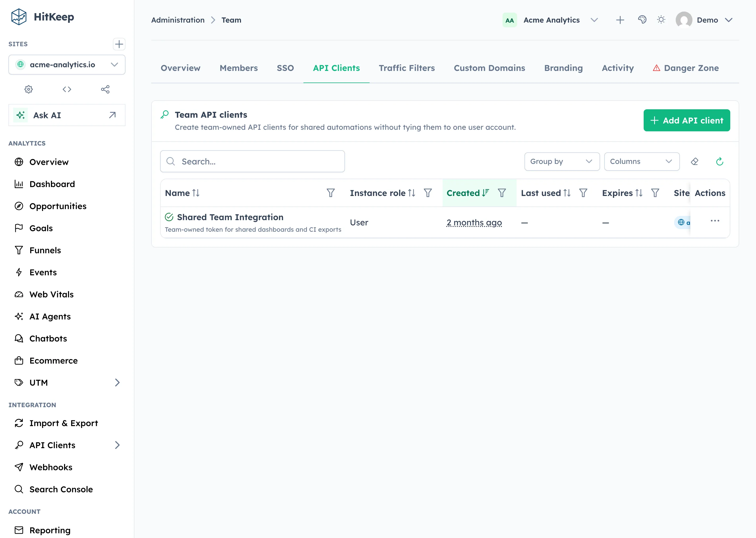Image resolution: width=756 pixels, height=538 pixels.
Task: Open site settings gear icon
Action: point(29,89)
